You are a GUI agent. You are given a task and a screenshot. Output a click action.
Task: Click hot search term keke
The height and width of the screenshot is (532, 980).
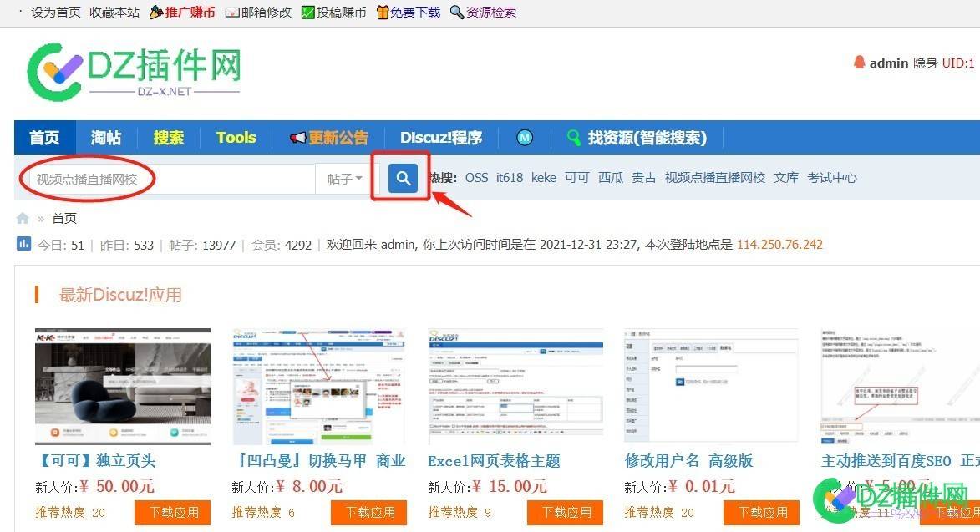[x=544, y=178]
